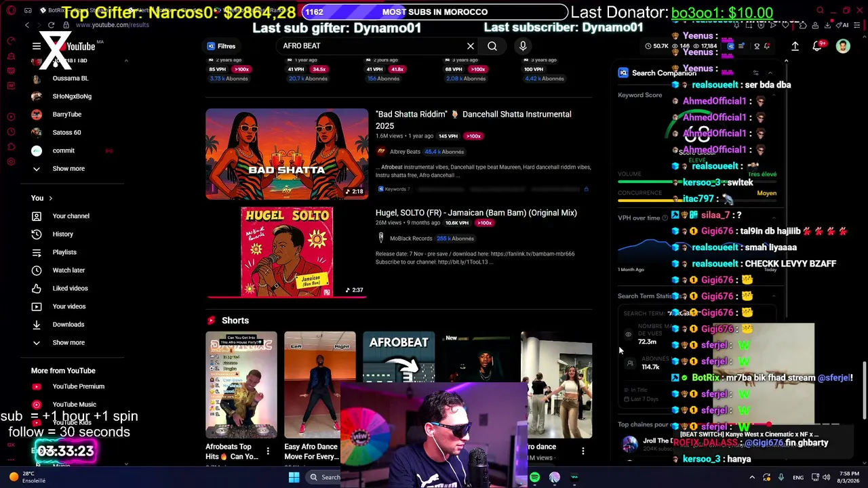Open Watch later in sidebar
This screenshot has height=488, width=868.
(68, 270)
